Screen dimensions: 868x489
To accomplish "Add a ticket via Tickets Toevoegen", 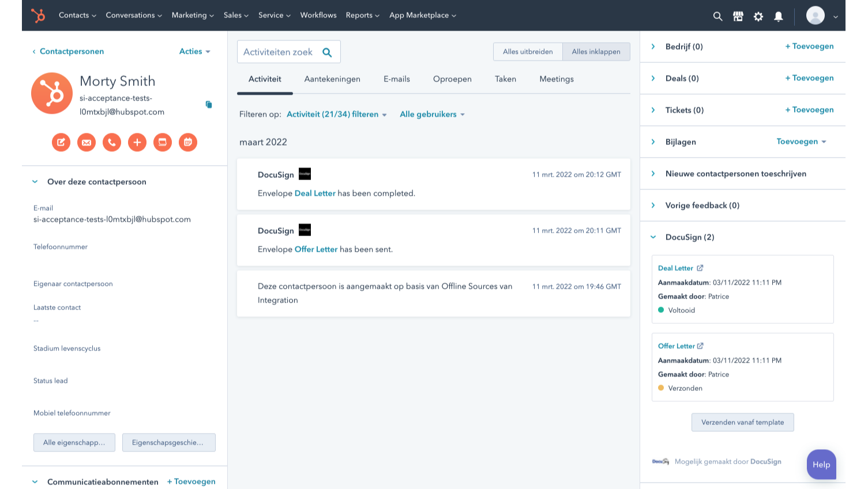I will pos(809,110).
